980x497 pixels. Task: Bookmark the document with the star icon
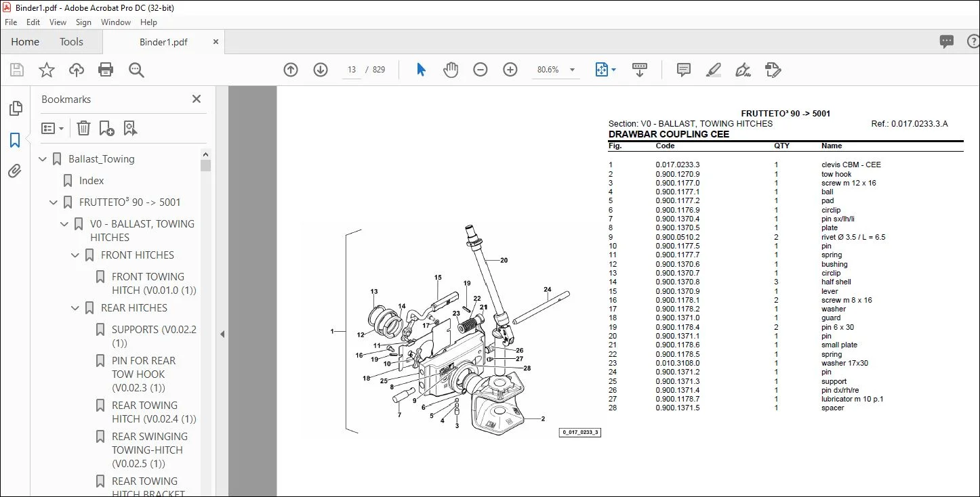click(x=46, y=70)
